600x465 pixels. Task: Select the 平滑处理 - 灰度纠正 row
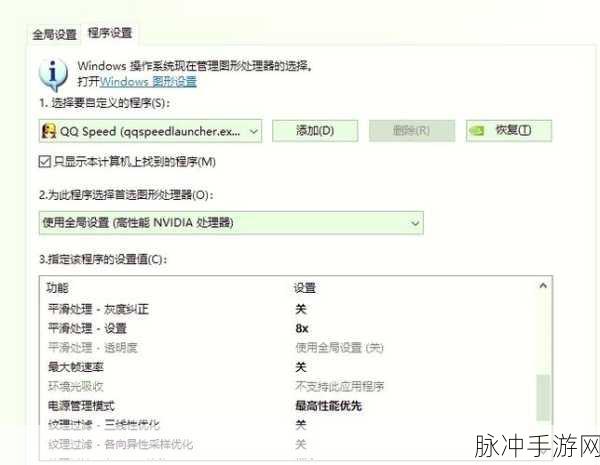click(x=289, y=309)
